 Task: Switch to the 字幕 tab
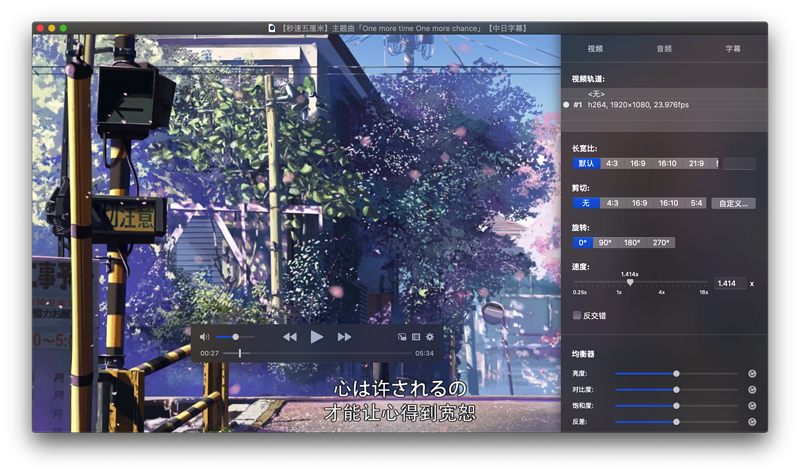[733, 48]
